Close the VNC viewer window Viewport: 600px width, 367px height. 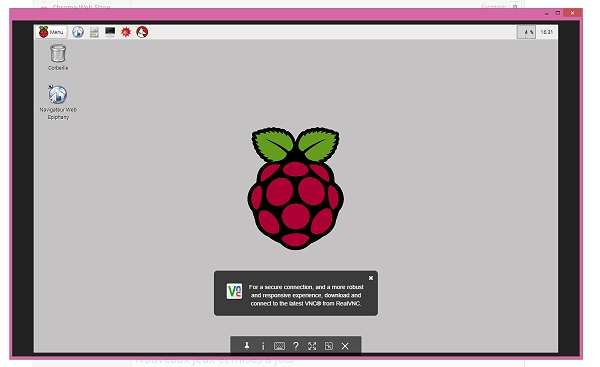[572, 13]
